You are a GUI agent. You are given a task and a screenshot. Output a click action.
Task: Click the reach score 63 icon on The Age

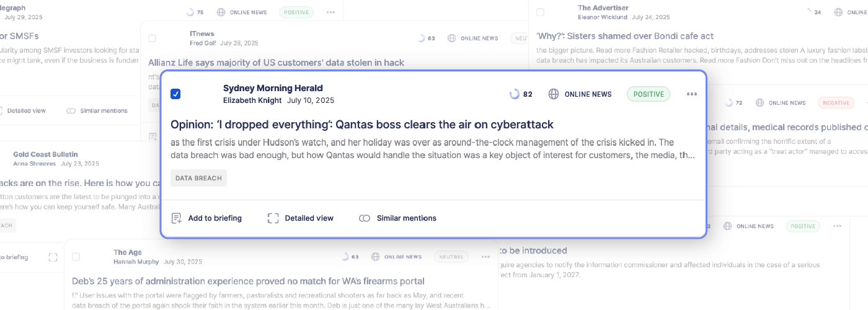[x=345, y=257]
